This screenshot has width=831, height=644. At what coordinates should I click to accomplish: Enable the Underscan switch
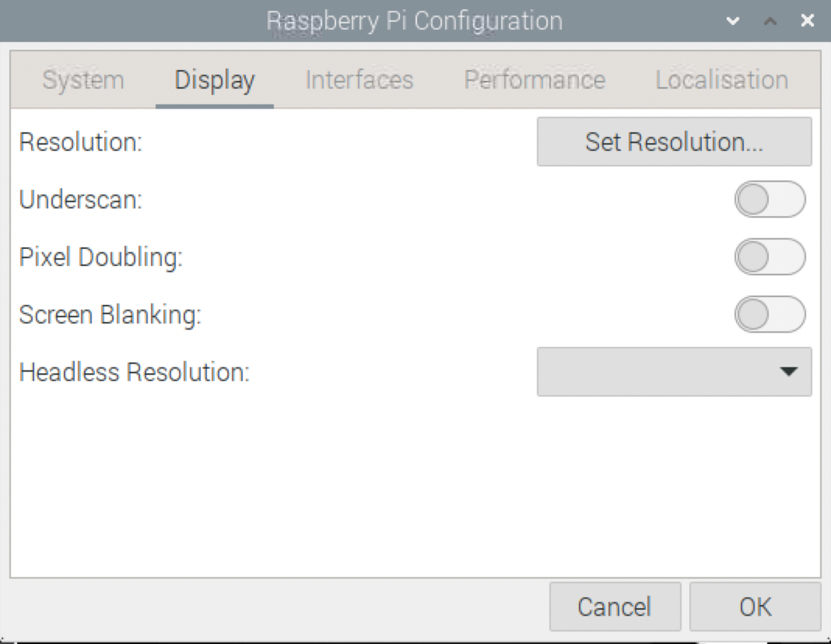[x=769, y=200]
